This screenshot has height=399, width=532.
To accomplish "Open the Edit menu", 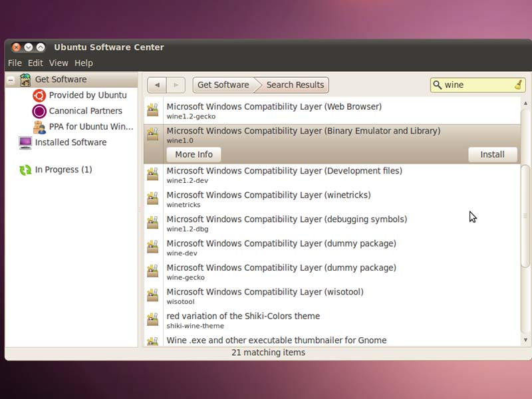I will (x=35, y=63).
